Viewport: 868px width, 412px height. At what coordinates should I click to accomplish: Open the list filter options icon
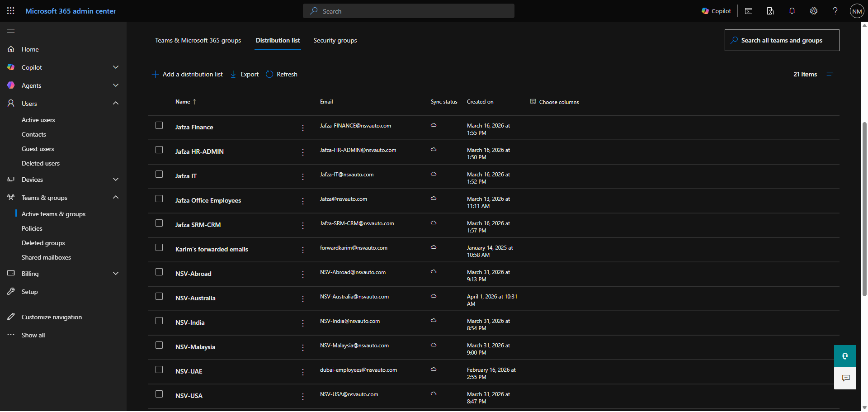(830, 74)
